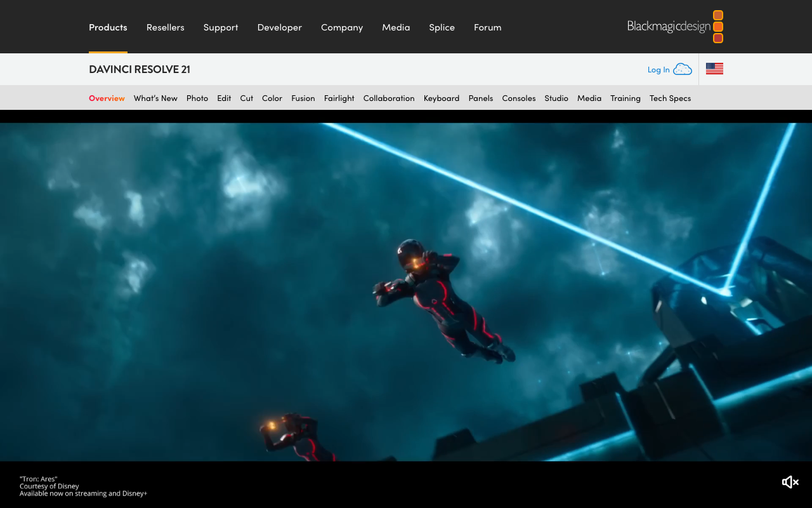Open the Company menu item

[x=342, y=27]
